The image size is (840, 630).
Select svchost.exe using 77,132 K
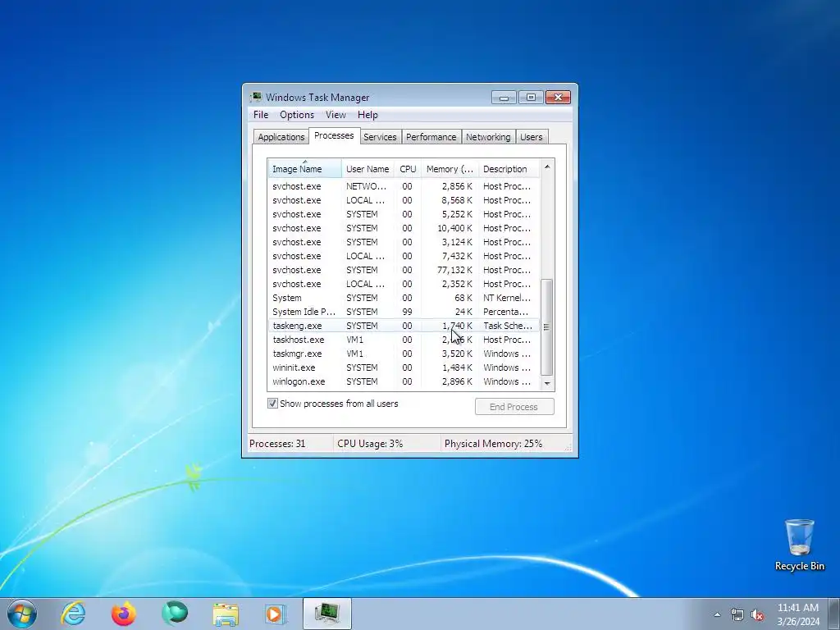[404, 270]
